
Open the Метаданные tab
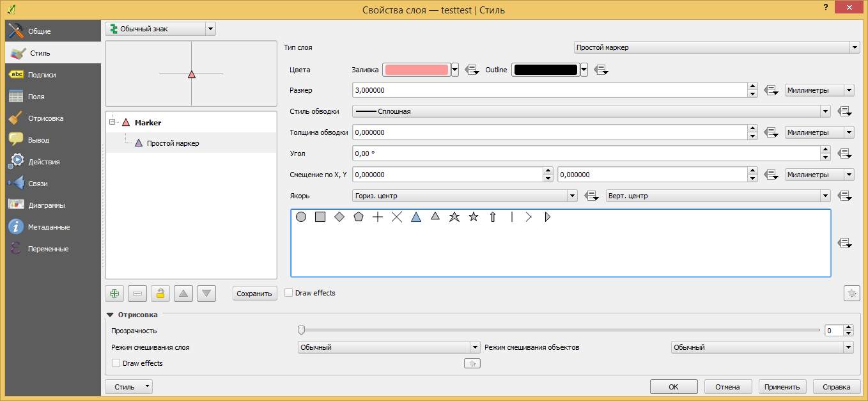[x=49, y=227]
